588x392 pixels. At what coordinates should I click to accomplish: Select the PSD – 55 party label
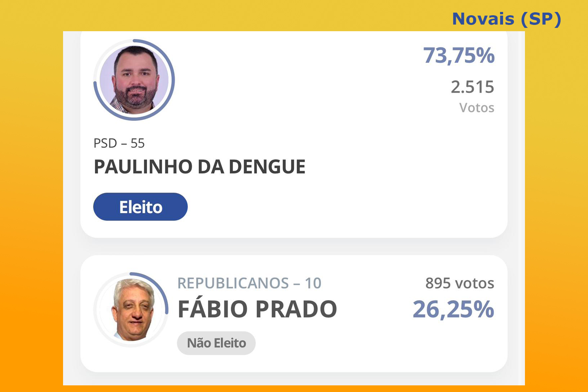[x=119, y=143]
